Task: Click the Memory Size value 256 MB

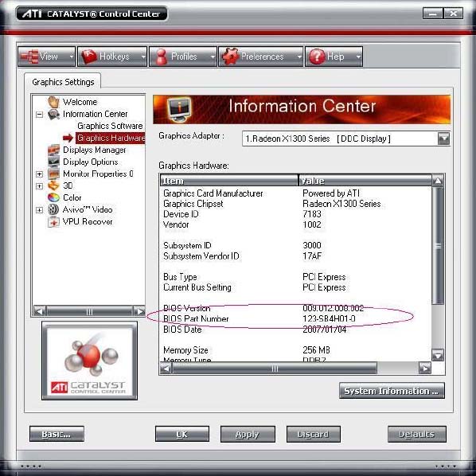Action: point(316,350)
